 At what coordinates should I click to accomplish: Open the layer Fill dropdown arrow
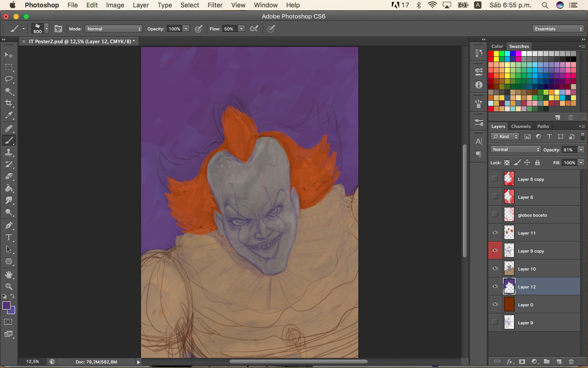click(581, 162)
